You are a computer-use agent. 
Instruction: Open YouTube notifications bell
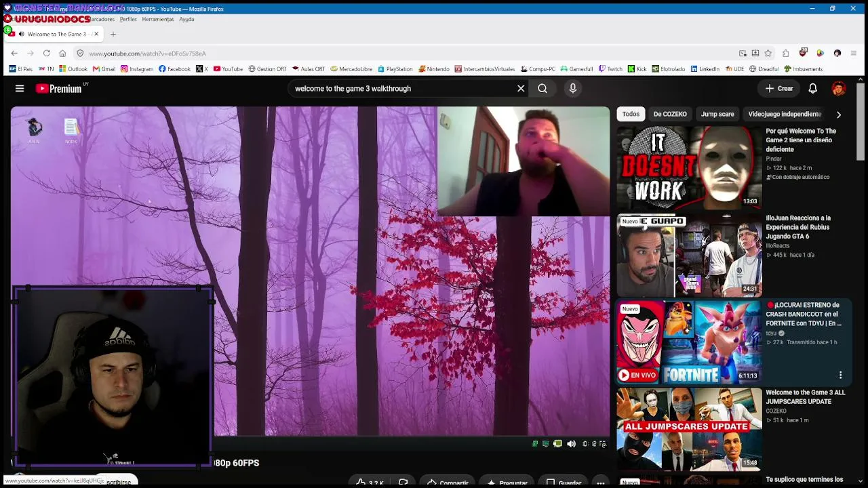(812, 88)
